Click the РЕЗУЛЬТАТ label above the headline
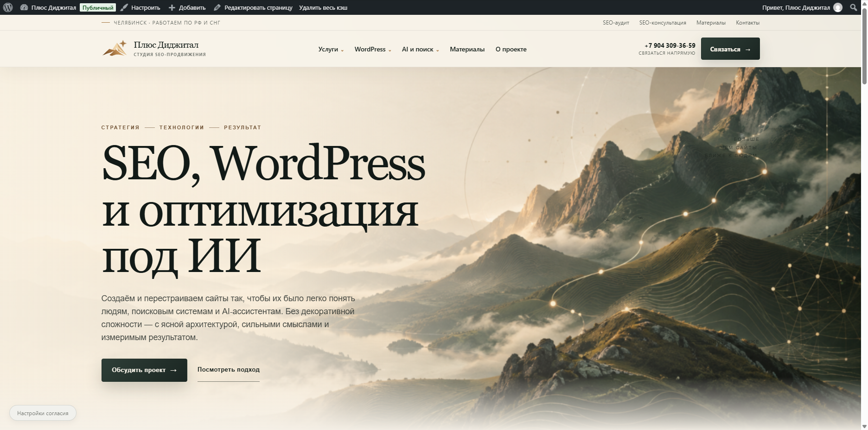868x430 pixels. (243, 127)
